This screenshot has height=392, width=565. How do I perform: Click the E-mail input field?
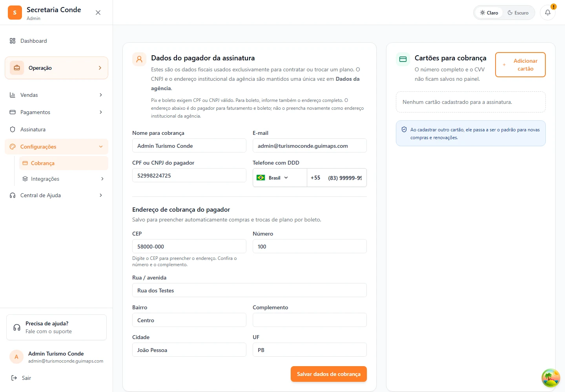pos(310,145)
